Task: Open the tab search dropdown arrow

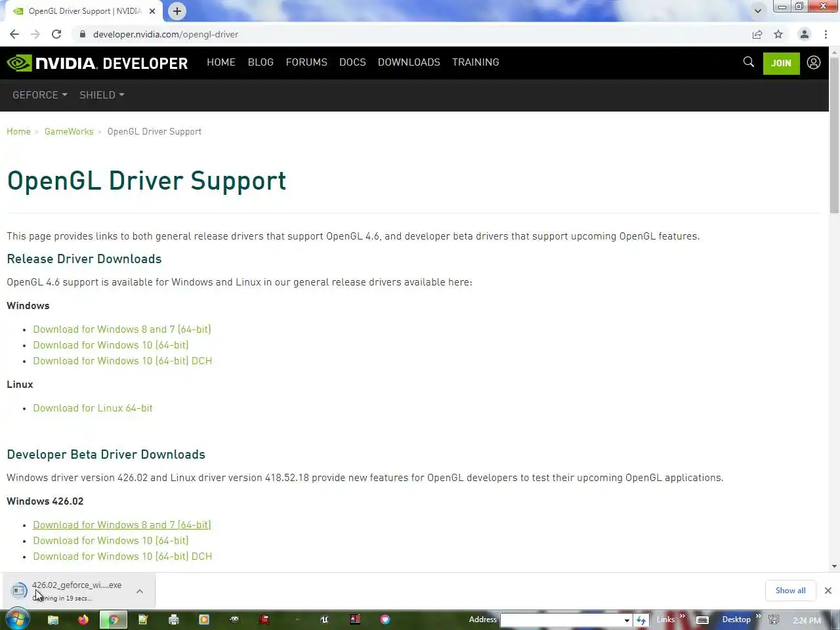Action: pos(758,11)
